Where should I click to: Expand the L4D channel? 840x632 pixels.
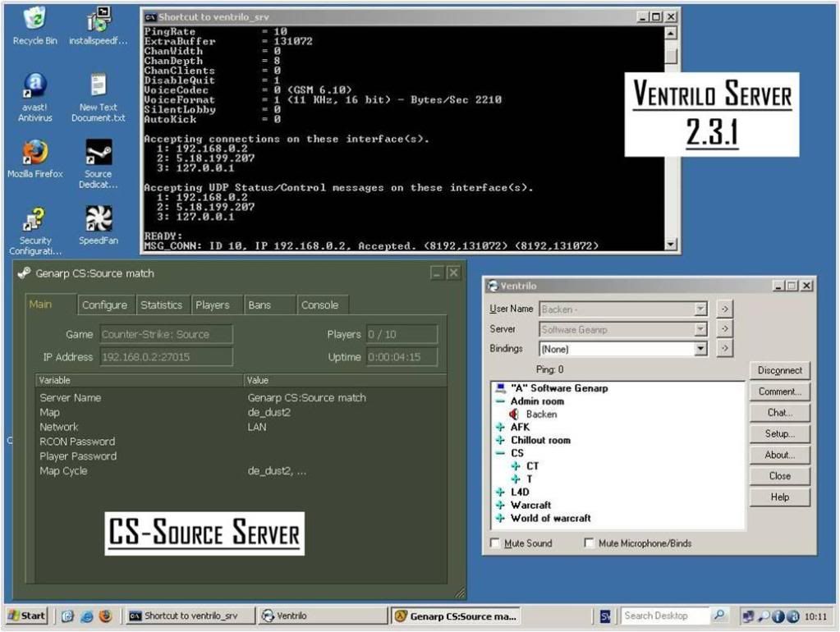[x=500, y=492]
